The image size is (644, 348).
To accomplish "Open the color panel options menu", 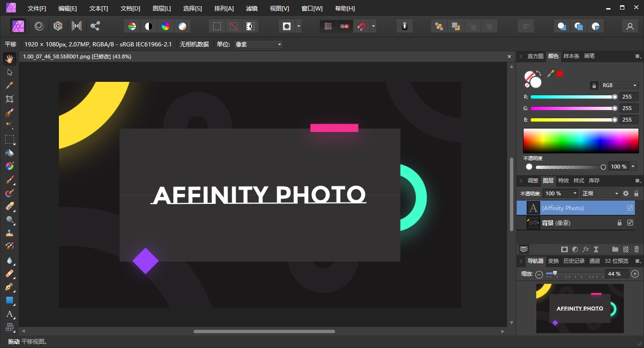I will point(638,56).
